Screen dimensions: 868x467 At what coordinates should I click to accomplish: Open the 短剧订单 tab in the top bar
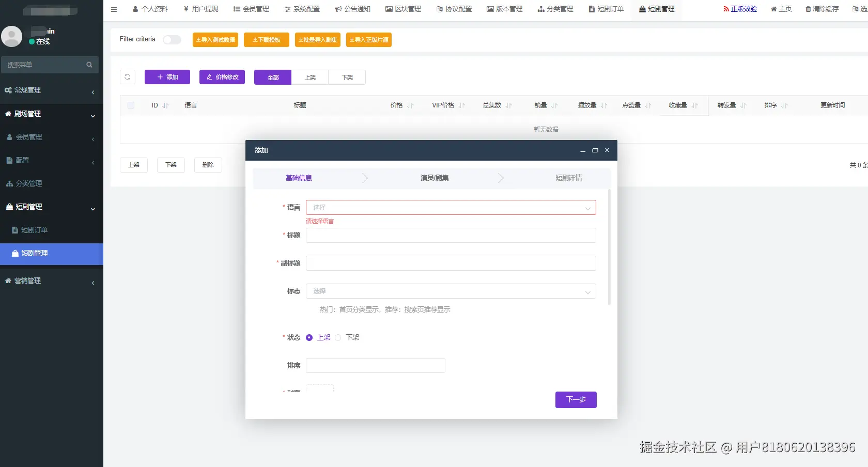606,9
